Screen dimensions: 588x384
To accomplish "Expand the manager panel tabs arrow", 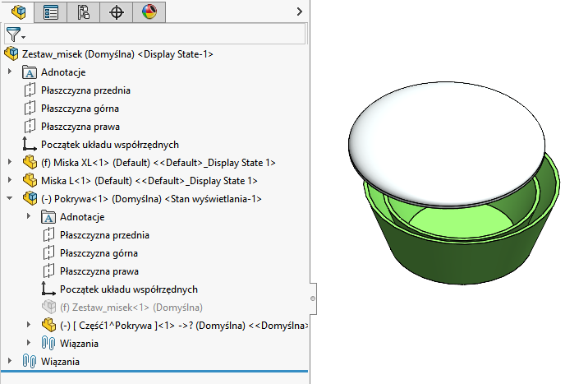I will (x=300, y=12).
